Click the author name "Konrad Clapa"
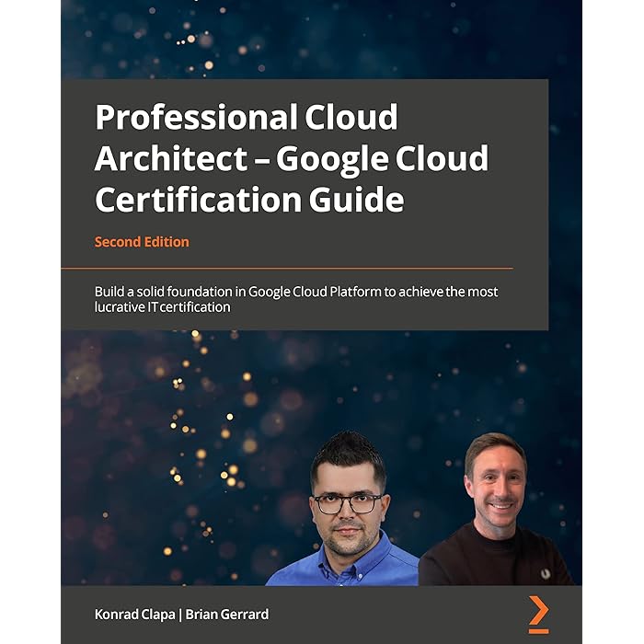 tap(134, 615)
